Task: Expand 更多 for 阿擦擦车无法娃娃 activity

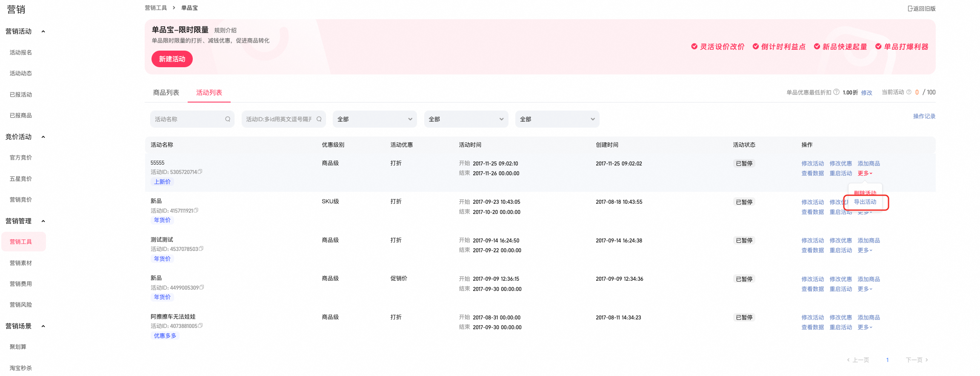Action: point(865,327)
